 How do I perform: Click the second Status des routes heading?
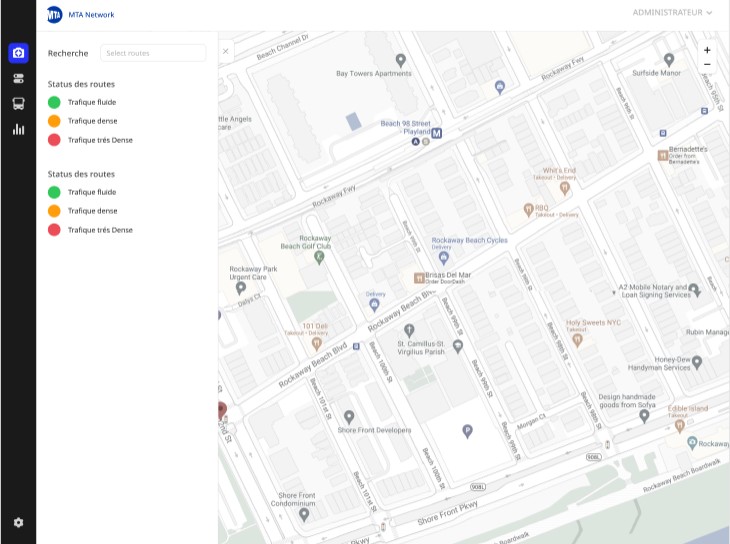pyautogui.click(x=81, y=174)
